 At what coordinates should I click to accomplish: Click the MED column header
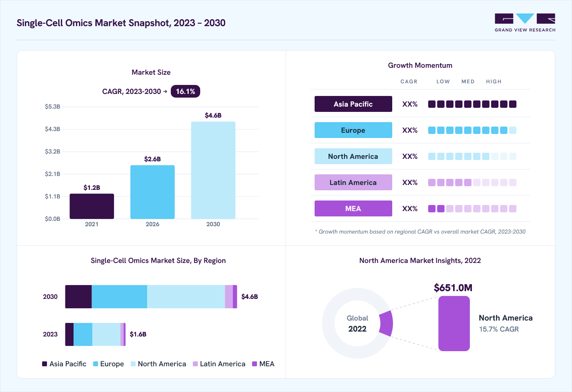click(468, 82)
